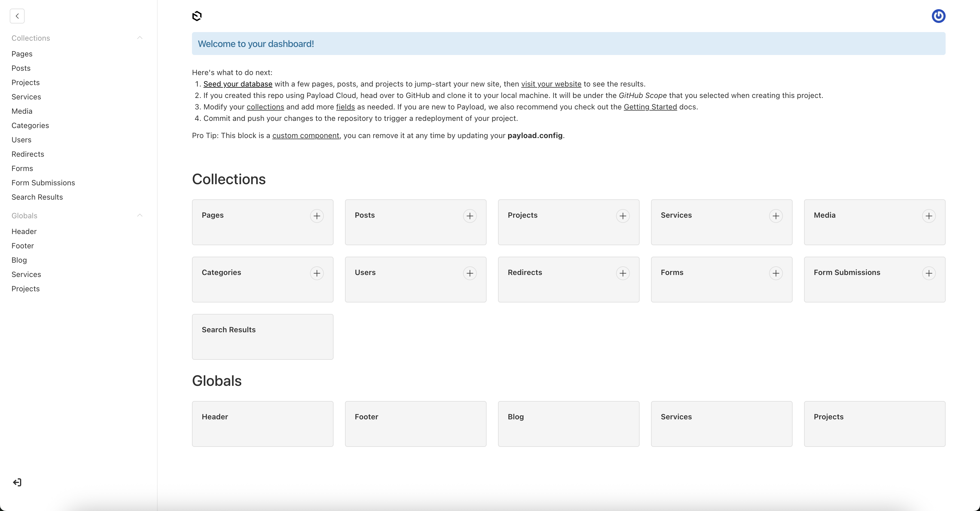Follow the custom component link
Screen dimensions: 980x511
(305, 135)
